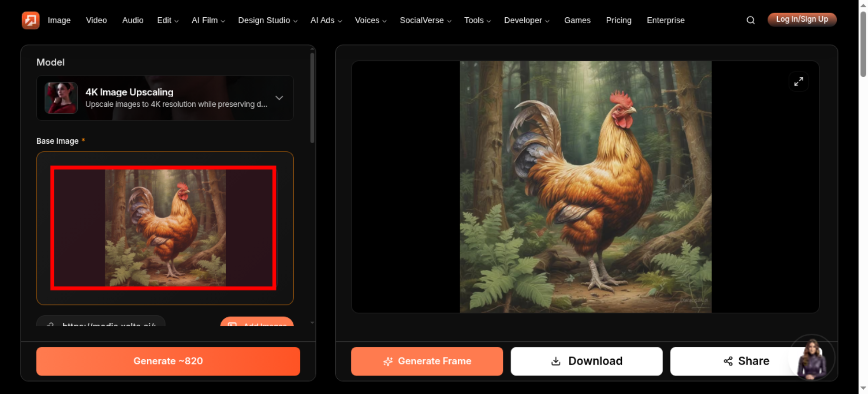Open the SocialVerse dropdown

click(x=425, y=20)
